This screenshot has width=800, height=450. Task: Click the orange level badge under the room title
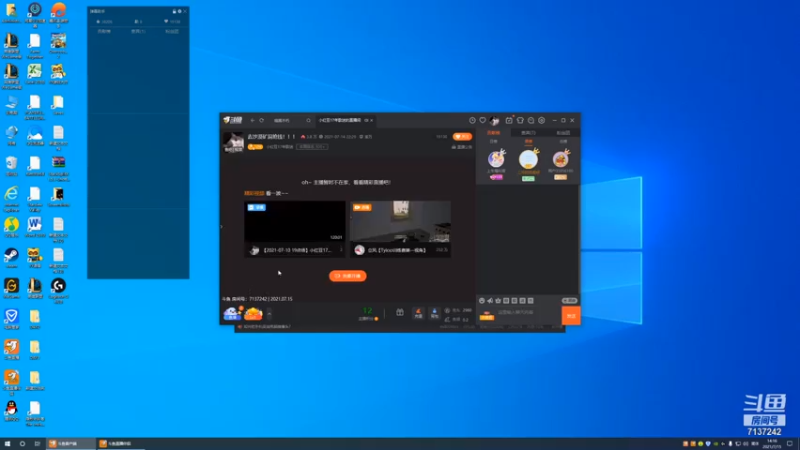click(255, 147)
